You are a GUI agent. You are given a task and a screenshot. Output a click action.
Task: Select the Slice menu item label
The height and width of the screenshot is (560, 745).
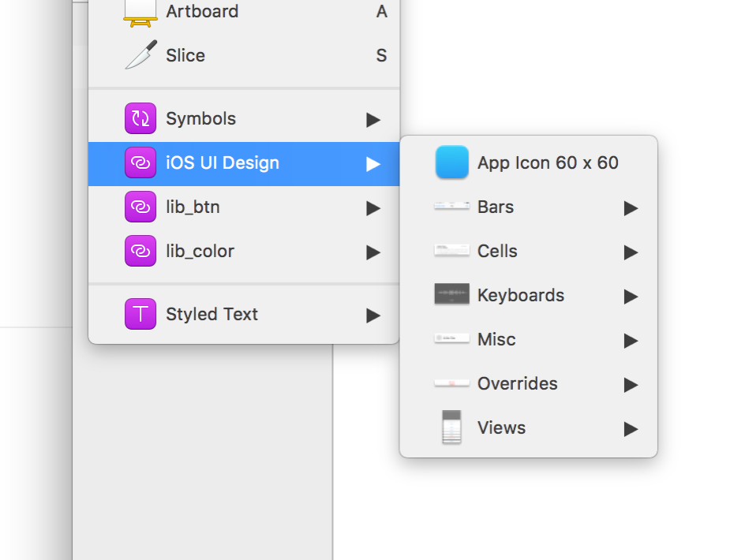(x=185, y=55)
